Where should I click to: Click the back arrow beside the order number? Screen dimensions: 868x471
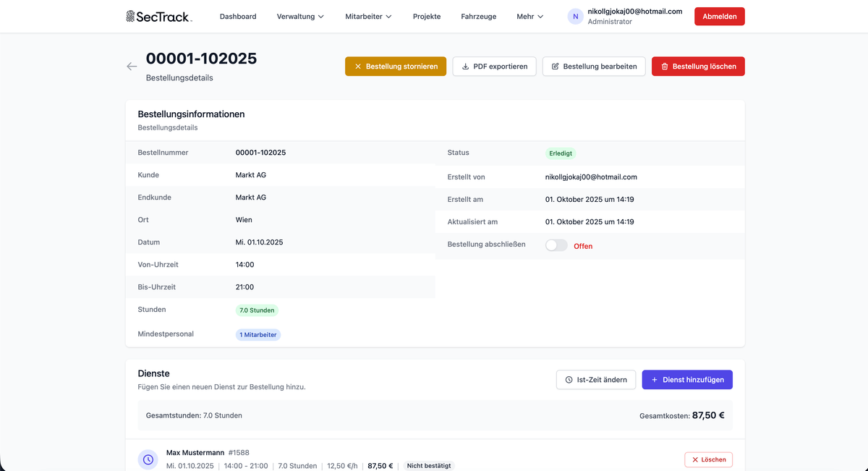pyautogui.click(x=132, y=67)
